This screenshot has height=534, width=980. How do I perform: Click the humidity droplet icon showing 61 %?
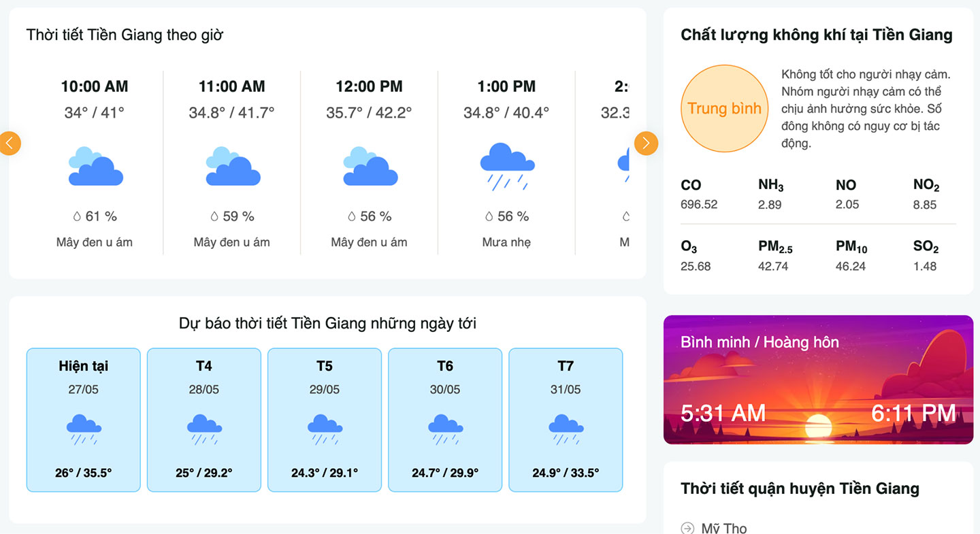pyautogui.click(x=77, y=216)
